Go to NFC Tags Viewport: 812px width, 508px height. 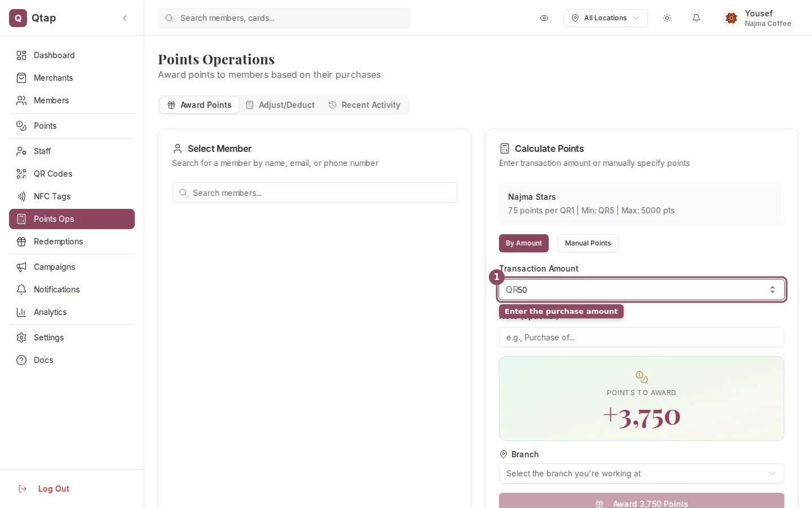(72, 196)
